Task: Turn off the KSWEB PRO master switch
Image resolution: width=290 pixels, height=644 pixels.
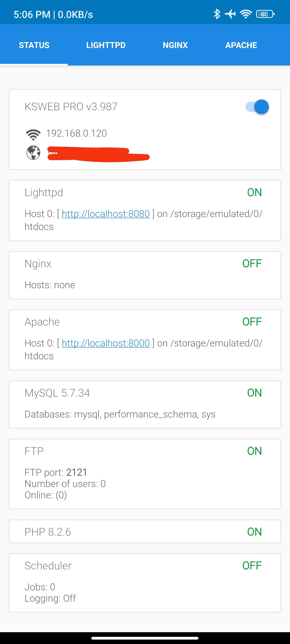Action: click(257, 107)
